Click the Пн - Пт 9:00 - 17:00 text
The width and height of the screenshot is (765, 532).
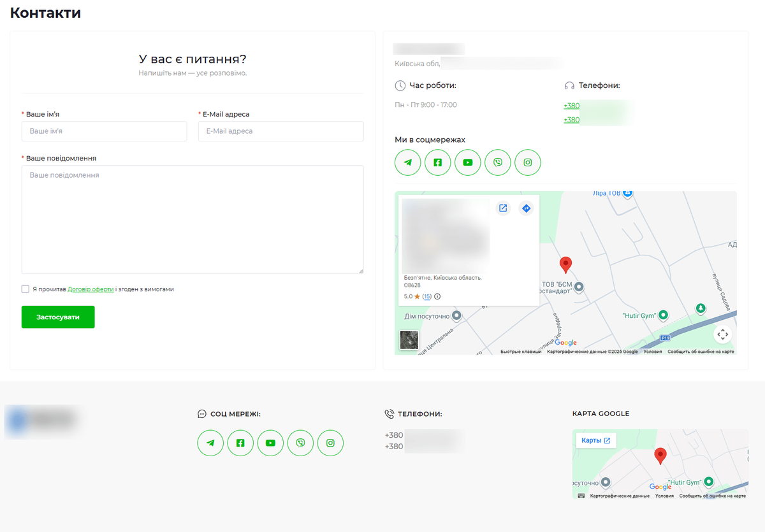click(426, 105)
